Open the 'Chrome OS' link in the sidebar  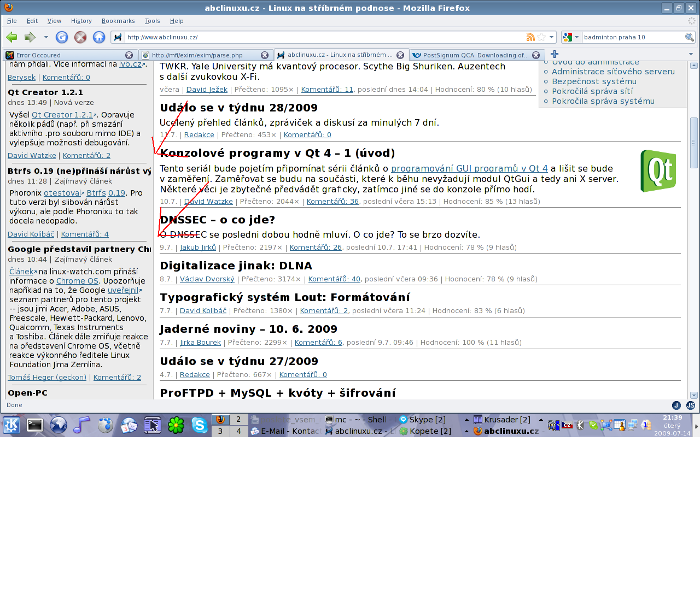click(78, 281)
